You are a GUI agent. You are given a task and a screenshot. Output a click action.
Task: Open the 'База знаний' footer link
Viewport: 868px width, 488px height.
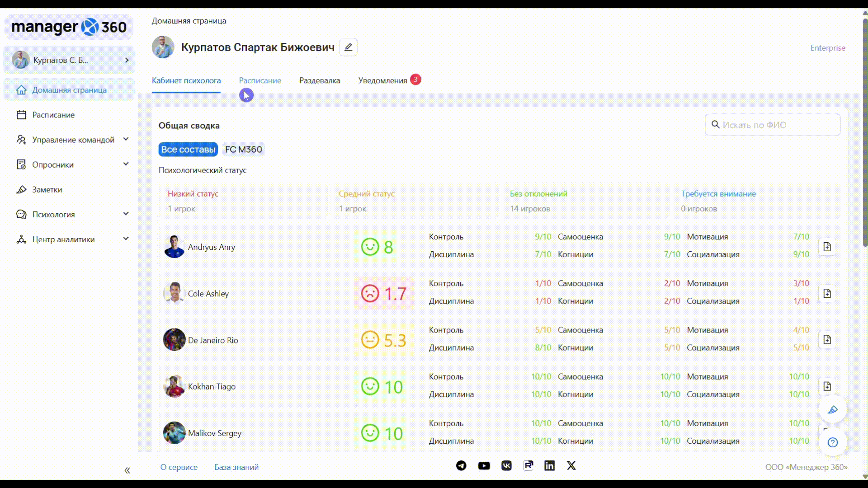coord(236,467)
